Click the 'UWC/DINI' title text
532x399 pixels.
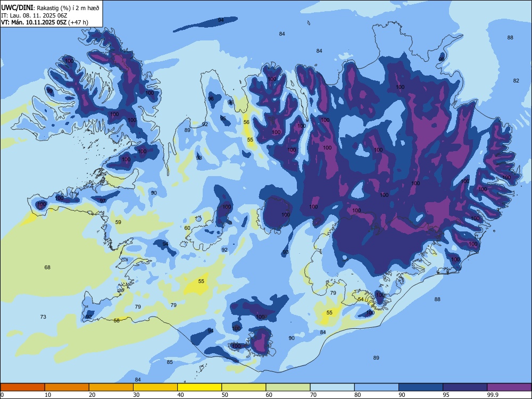[17, 8]
